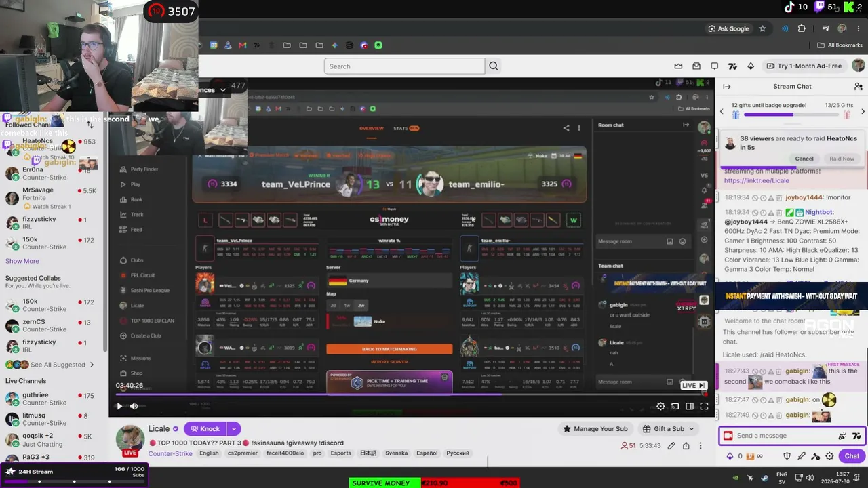Click the Esports tag
The width and height of the screenshot is (868, 488).
(x=340, y=453)
